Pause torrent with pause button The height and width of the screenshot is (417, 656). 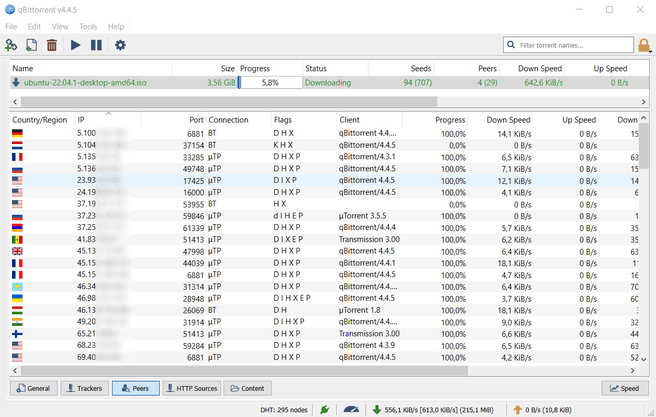pos(96,45)
